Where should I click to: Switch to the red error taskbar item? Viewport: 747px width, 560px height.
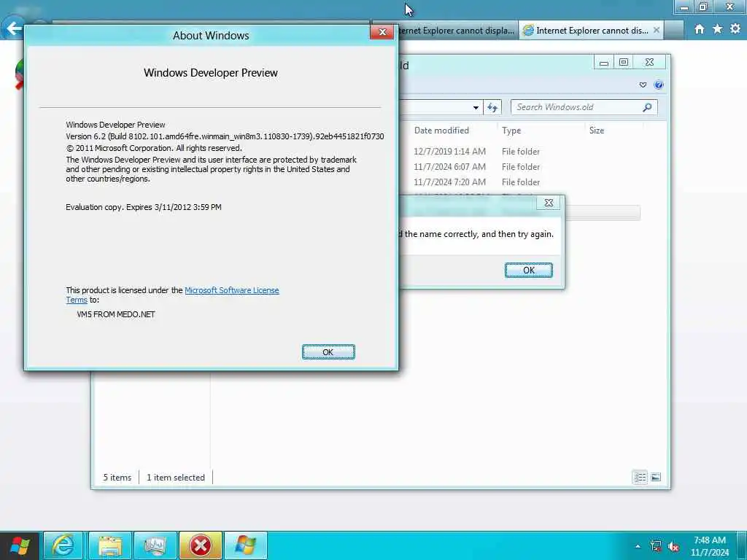(201, 545)
